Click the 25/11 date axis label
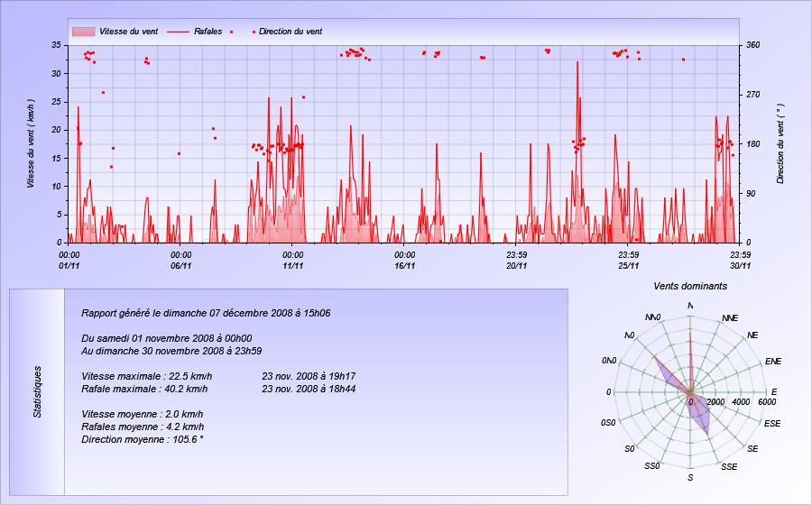Screen dimensions: 812x505 [x=628, y=266]
